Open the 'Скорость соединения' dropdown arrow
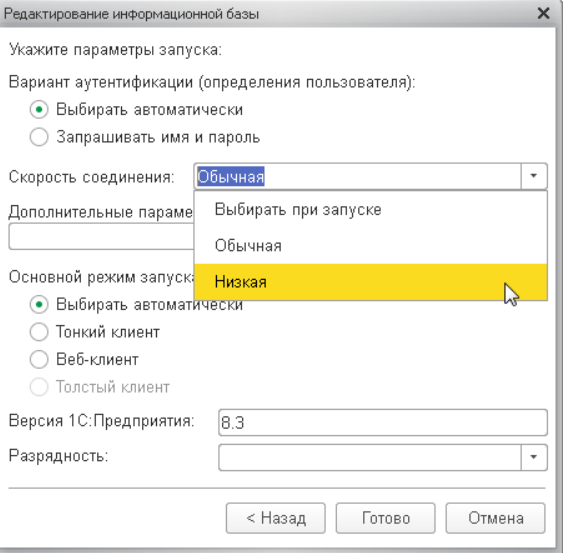 click(x=534, y=176)
